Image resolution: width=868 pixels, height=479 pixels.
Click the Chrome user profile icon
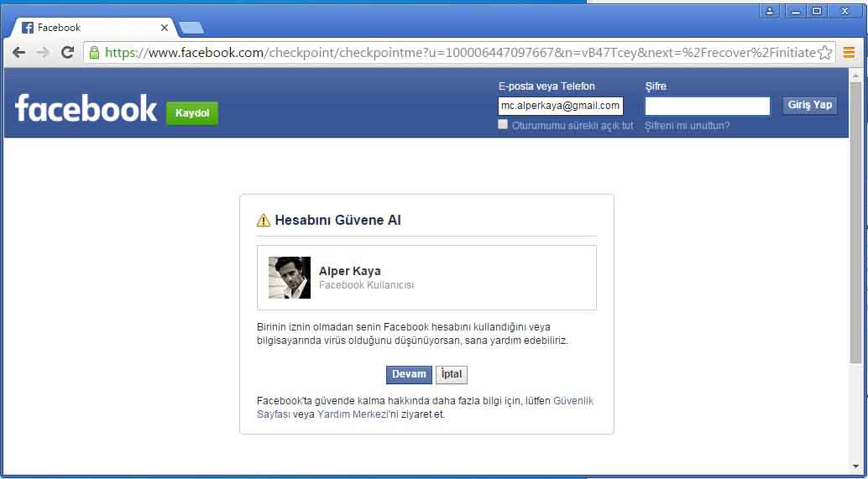[770, 11]
